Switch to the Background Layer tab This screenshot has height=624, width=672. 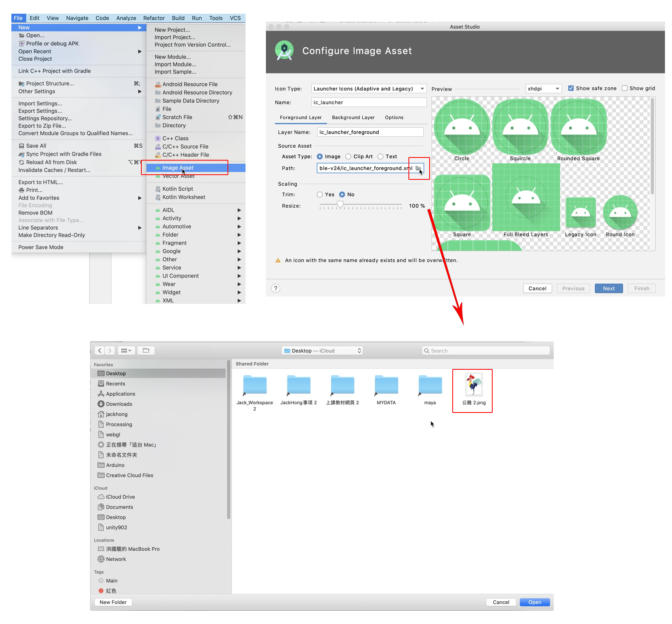[x=353, y=118]
